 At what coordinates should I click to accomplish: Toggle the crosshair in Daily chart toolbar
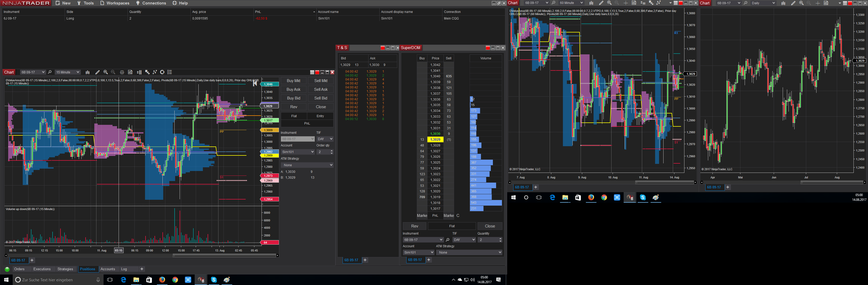[x=818, y=3]
